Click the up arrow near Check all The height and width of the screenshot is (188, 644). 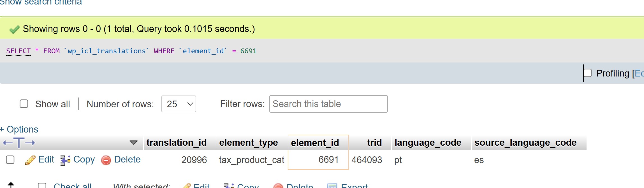coord(11,185)
